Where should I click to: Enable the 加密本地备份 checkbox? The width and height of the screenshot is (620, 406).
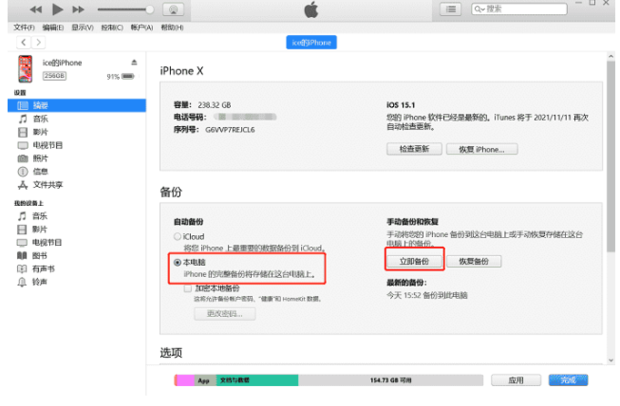188,288
